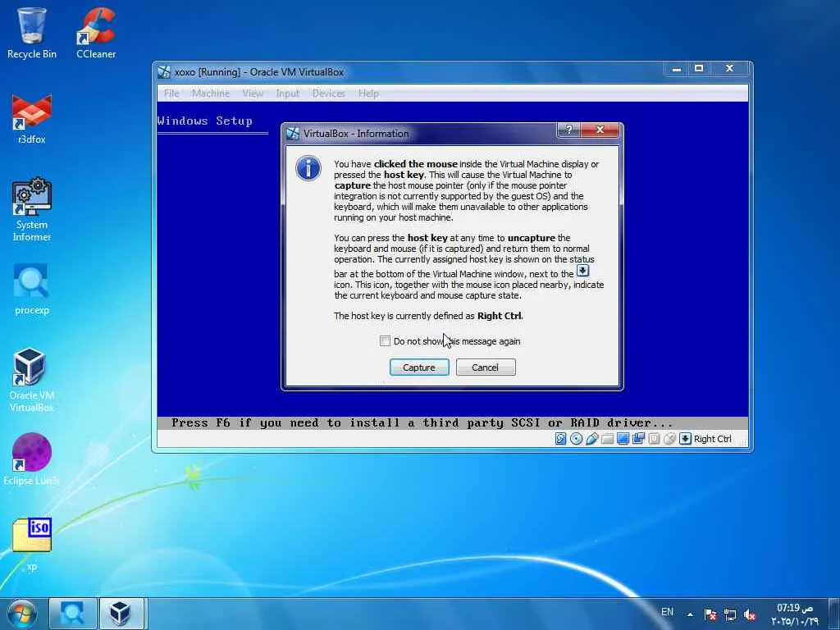The image size is (840, 630).
Task: Click the overlapping-screens status bar icon
Action: pyautogui.click(x=638, y=439)
